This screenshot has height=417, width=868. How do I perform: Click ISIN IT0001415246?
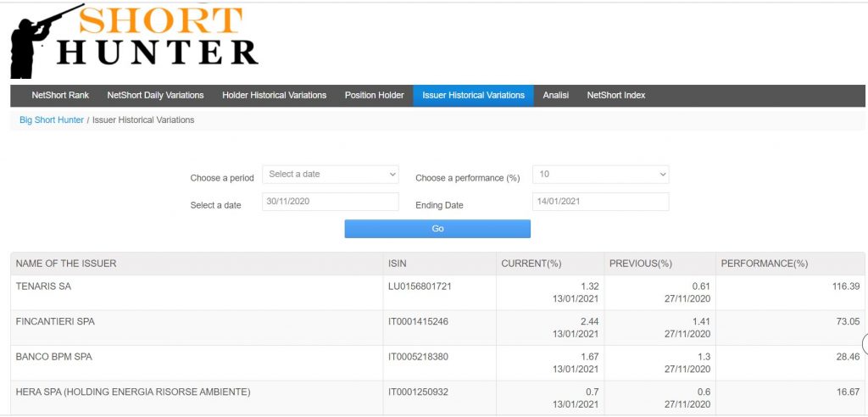418,321
